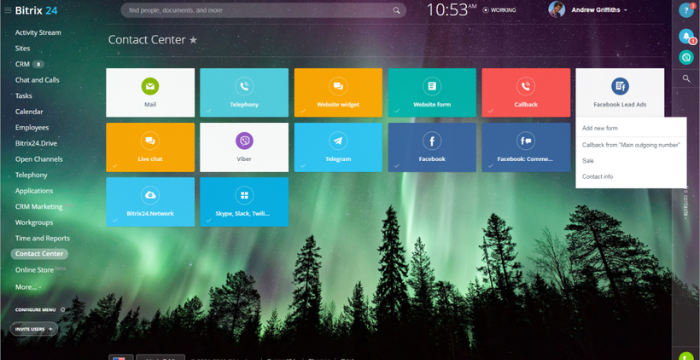Click the right panel search icon
Viewport: 700px width, 360px height.
tap(686, 79)
